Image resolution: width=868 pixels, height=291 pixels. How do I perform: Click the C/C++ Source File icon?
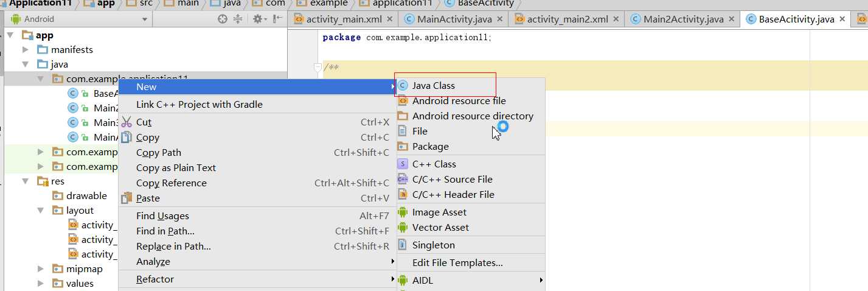tap(403, 180)
